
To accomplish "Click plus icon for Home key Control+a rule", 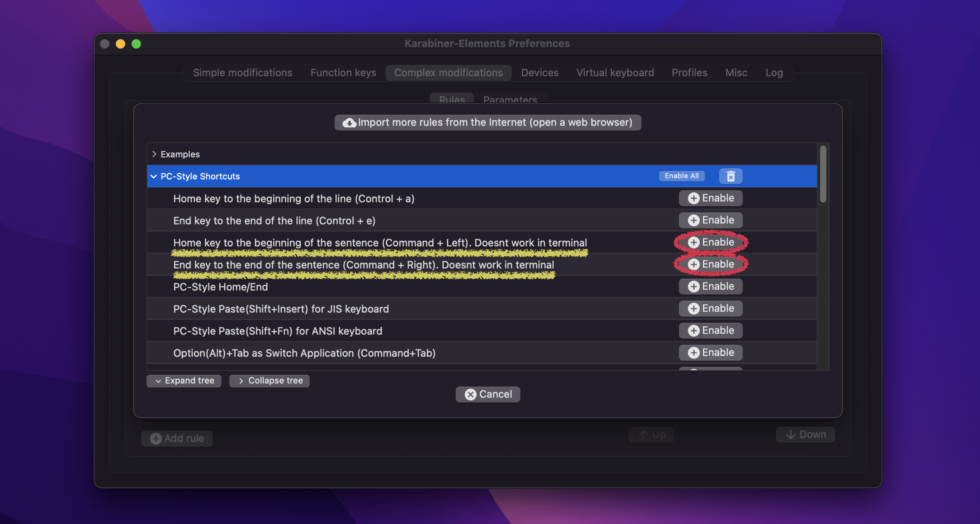I will click(x=693, y=198).
